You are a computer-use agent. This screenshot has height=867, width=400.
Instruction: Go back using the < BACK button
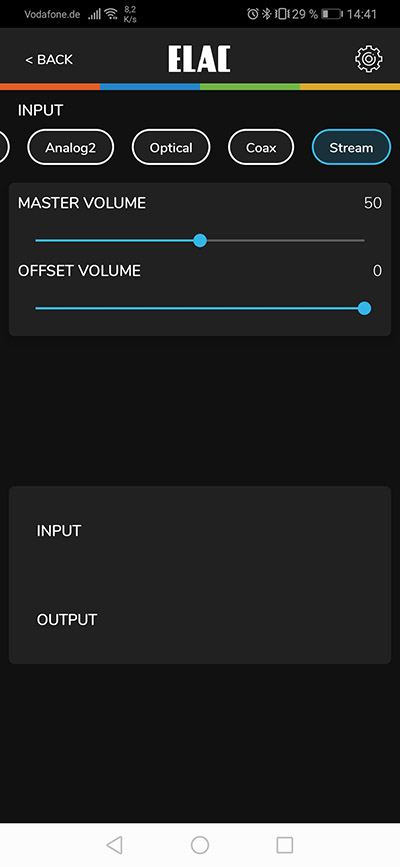pyautogui.click(x=49, y=60)
